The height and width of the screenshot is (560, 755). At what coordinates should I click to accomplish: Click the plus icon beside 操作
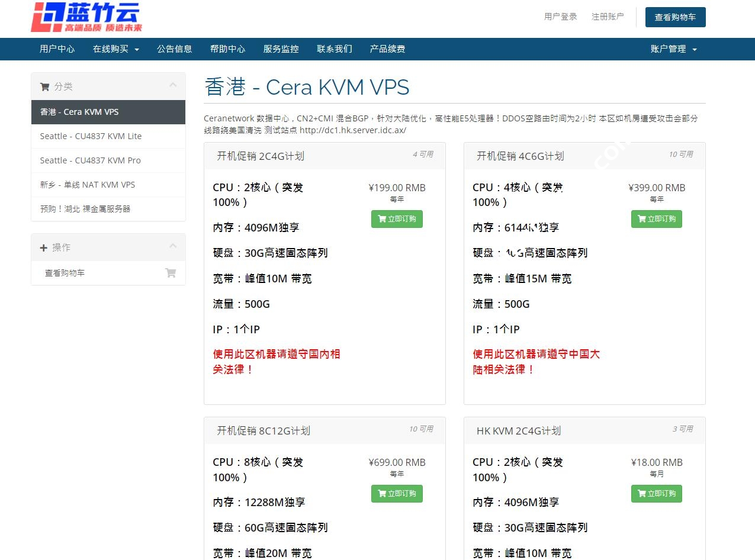[x=44, y=247]
